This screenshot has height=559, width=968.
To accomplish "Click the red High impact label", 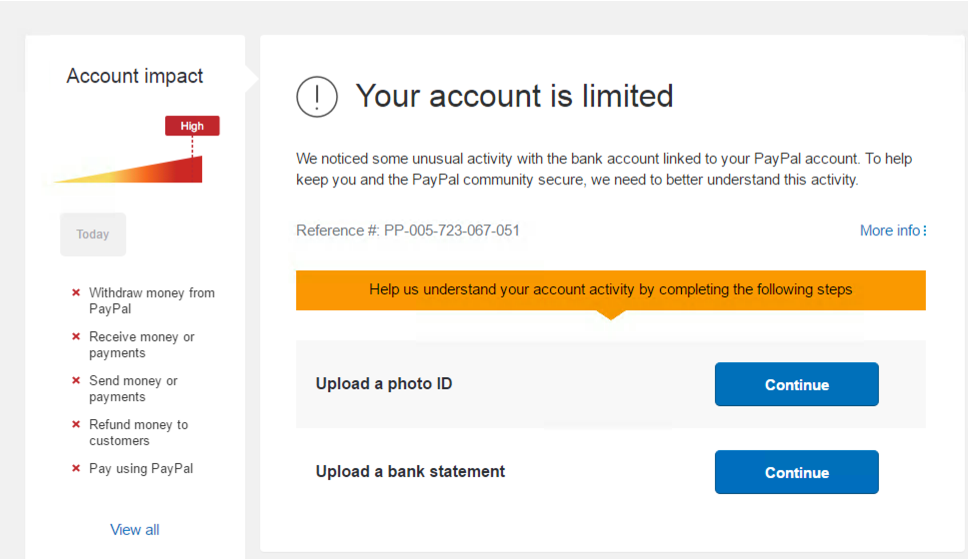I will click(x=192, y=126).
